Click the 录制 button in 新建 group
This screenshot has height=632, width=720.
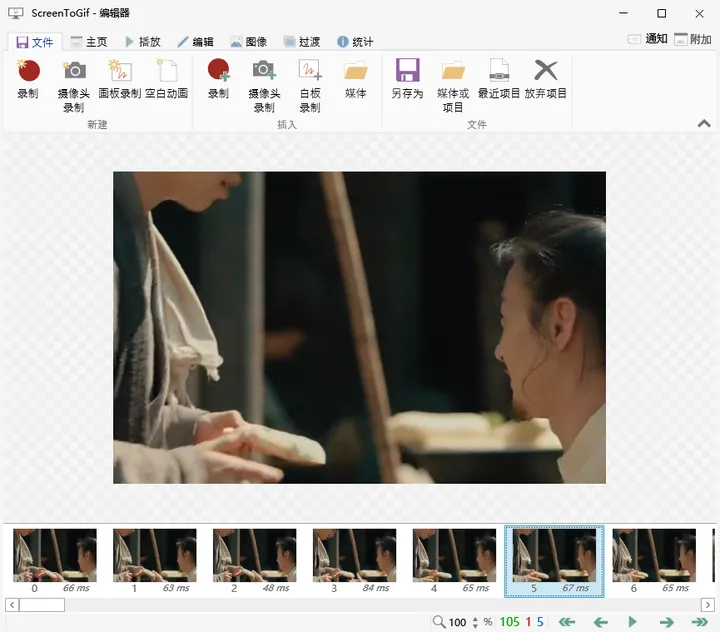tap(28, 79)
